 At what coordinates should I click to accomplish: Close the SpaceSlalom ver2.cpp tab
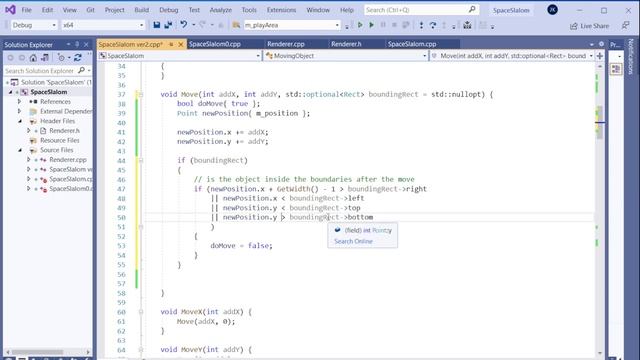click(x=181, y=44)
